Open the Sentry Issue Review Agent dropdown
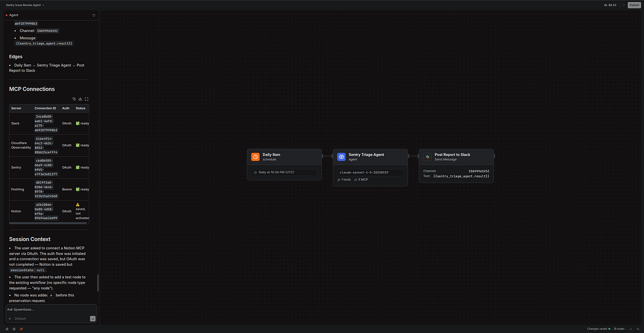 (x=25, y=5)
